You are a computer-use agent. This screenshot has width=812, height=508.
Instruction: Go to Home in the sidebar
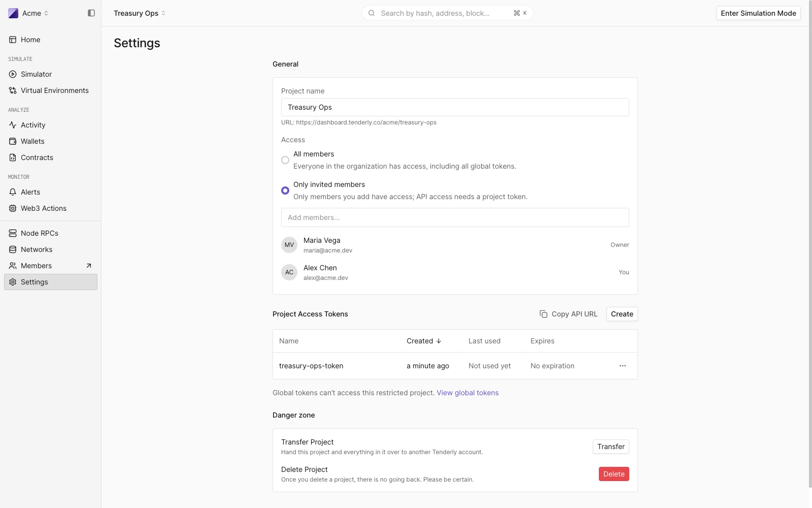51,40
